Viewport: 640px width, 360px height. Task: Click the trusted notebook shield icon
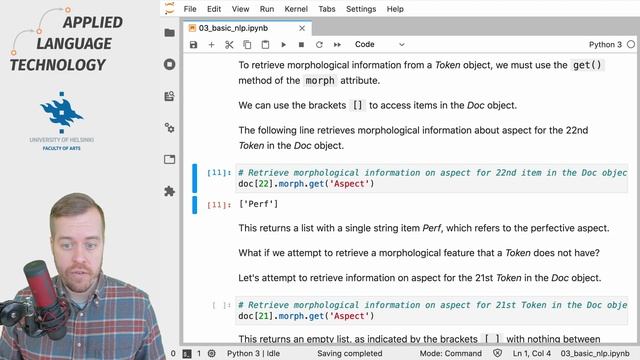(498, 353)
